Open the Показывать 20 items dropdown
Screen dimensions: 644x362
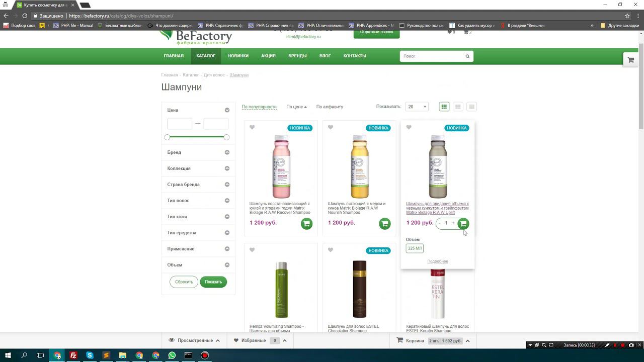coord(417,107)
